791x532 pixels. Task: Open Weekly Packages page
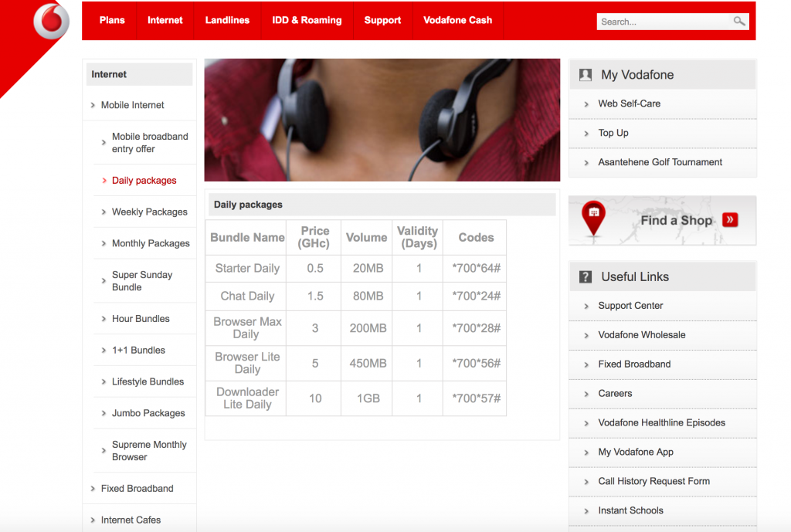point(149,212)
